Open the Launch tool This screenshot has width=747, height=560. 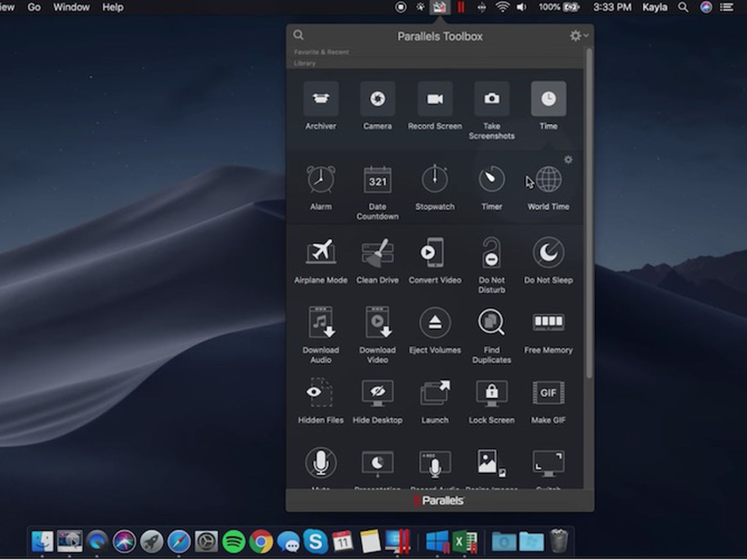tap(435, 392)
